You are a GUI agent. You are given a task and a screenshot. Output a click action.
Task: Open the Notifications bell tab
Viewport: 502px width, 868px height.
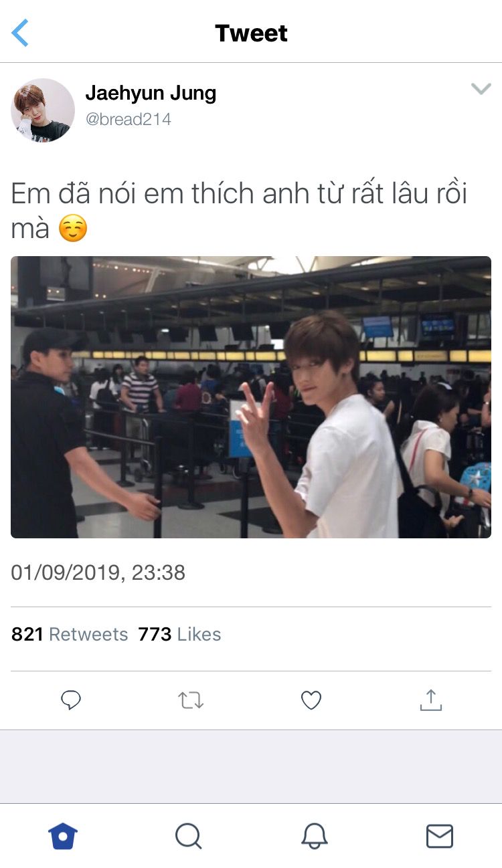314,836
